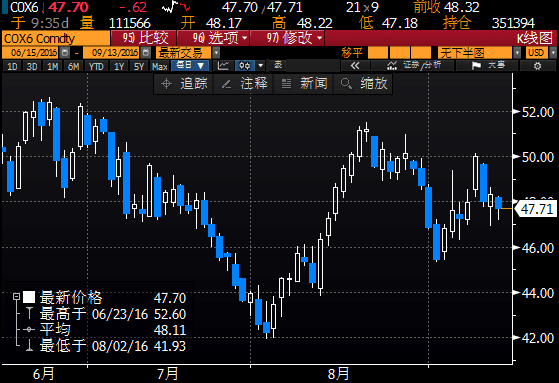Activate the 缩放 zoom magnifier tool
Image resolution: width=559 pixels, height=383 pixels.
[x=363, y=84]
